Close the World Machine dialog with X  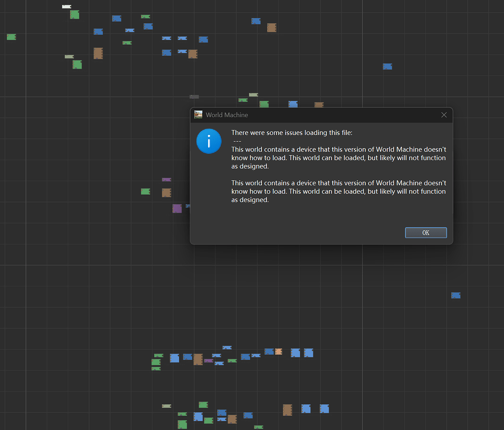click(x=444, y=115)
